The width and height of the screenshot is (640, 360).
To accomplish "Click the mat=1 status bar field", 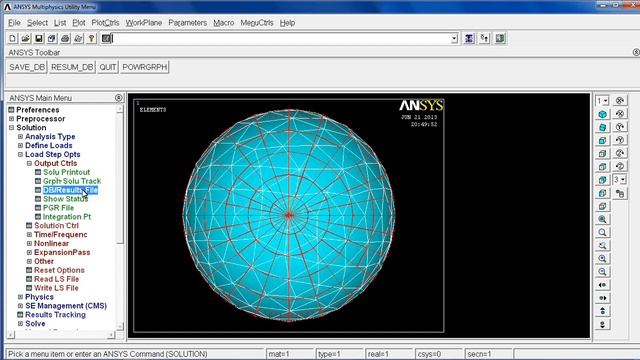I will click(x=290, y=354).
